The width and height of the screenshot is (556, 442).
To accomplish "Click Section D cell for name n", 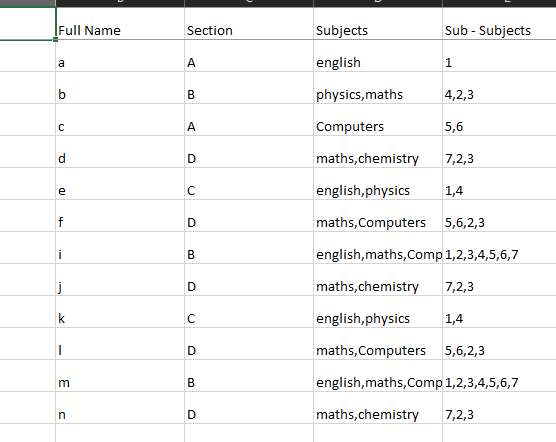I will point(249,408).
